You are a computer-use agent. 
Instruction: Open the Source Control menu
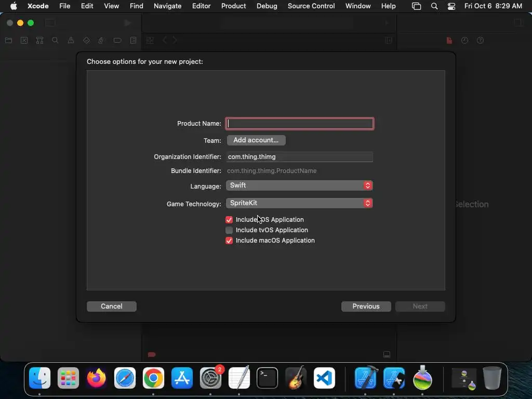tap(311, 6)
